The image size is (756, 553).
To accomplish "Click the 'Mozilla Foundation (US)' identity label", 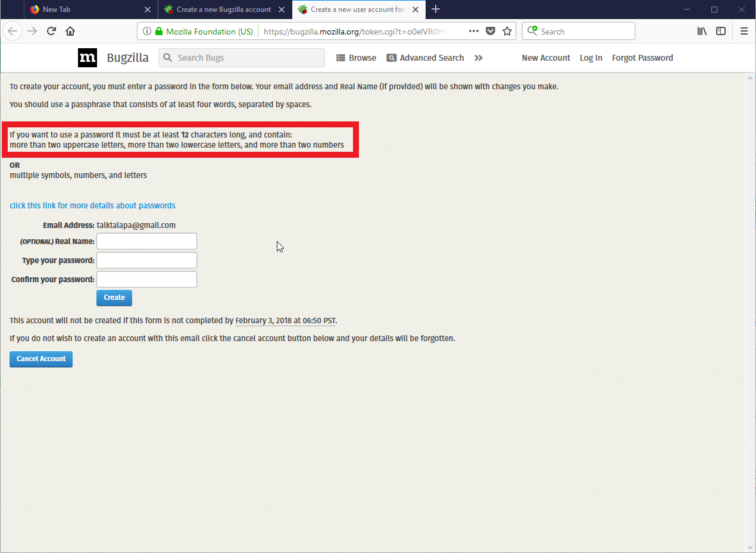I will 210,32.
